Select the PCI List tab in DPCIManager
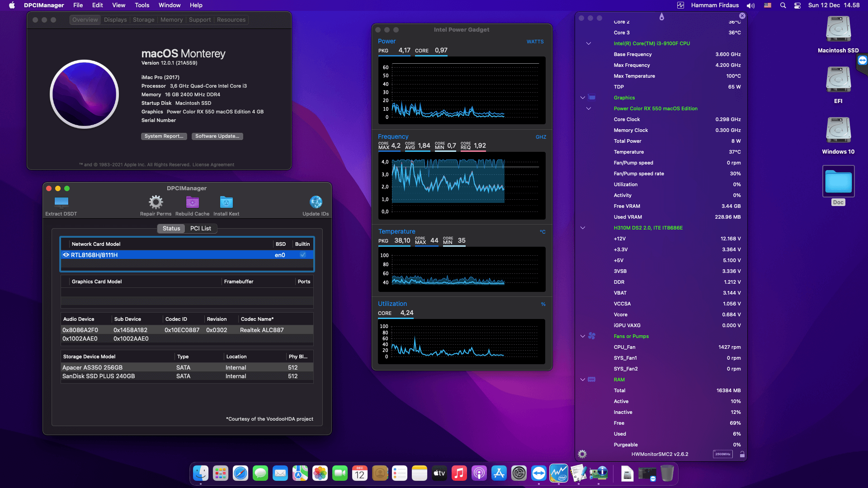The width and height of the screenshot is (868, 488). pos(200,228)
